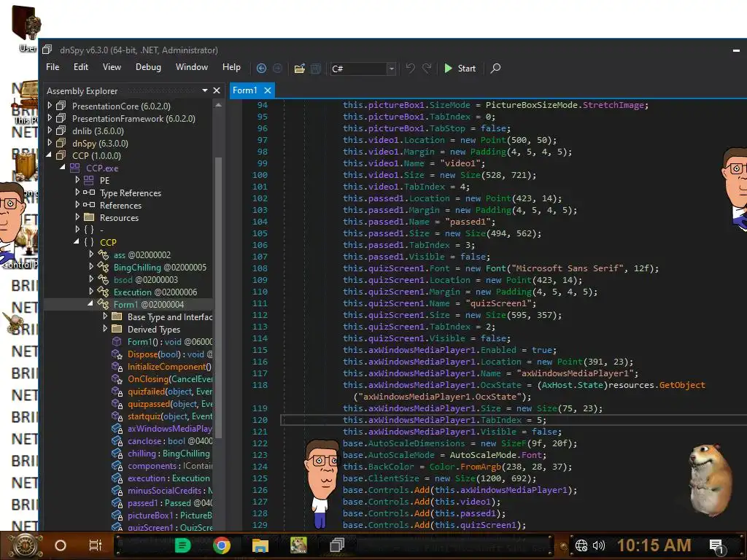Click the Undo toolbar icon
The height and width of the screenshot is (560, 747).
(x=410, y=68)
